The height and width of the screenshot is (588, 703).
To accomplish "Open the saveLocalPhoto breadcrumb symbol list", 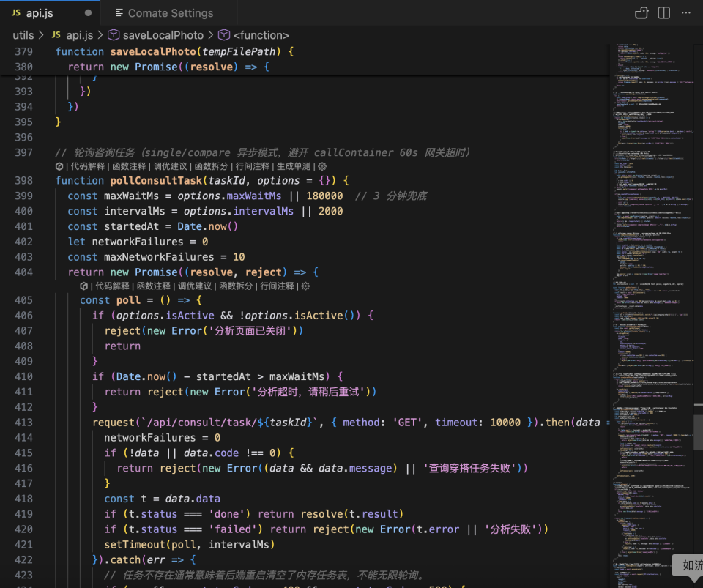I will (x=163, y=35).
